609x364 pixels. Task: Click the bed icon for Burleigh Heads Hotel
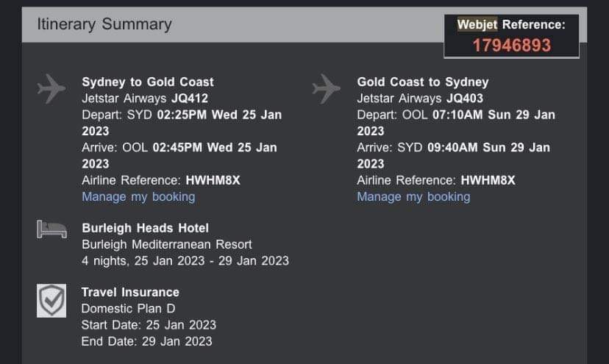click(51, 229)
